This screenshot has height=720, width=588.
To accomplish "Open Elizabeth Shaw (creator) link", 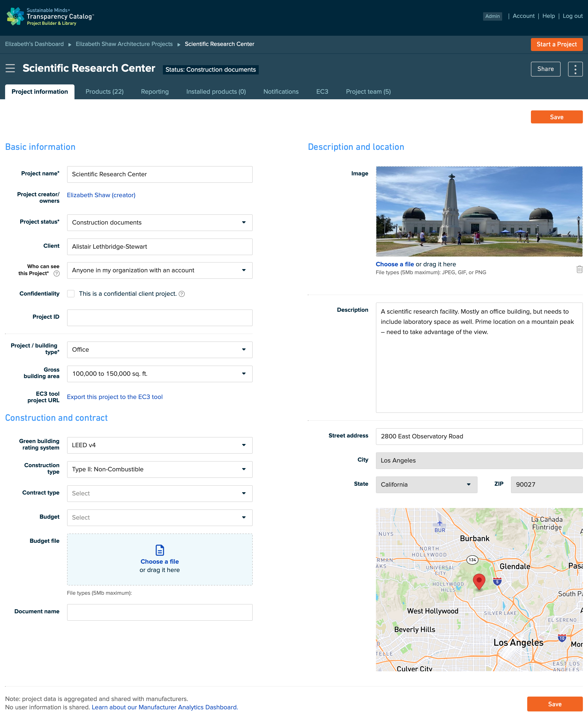I will click(101, 195).
